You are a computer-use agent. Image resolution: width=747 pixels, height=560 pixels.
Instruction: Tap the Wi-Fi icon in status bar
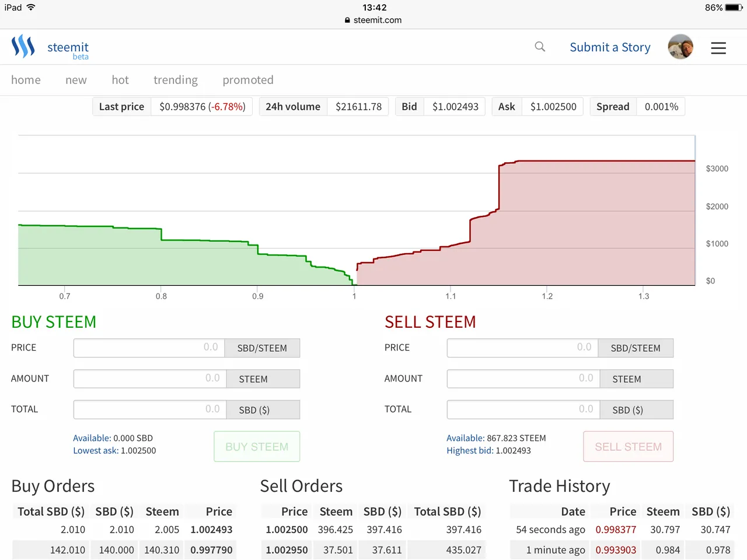30,8
